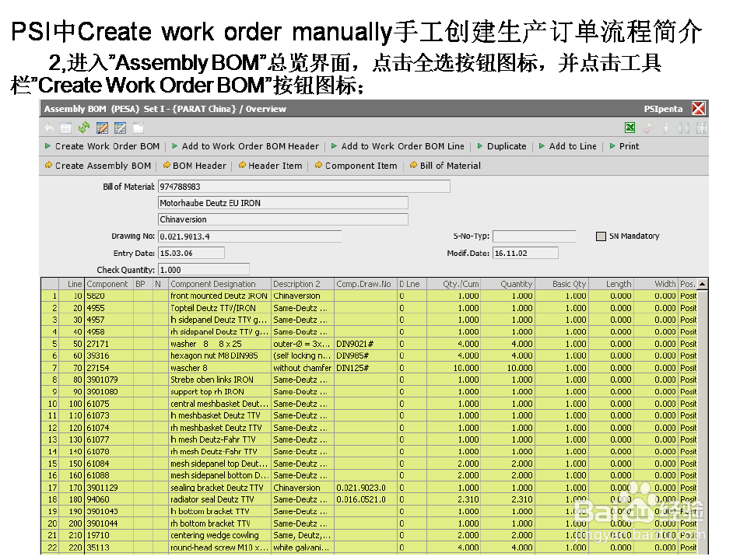Click cell Topteil Deutz TTV/IRON
The height and width of the screenshot is (560, 747).
[x=219, y=308]
